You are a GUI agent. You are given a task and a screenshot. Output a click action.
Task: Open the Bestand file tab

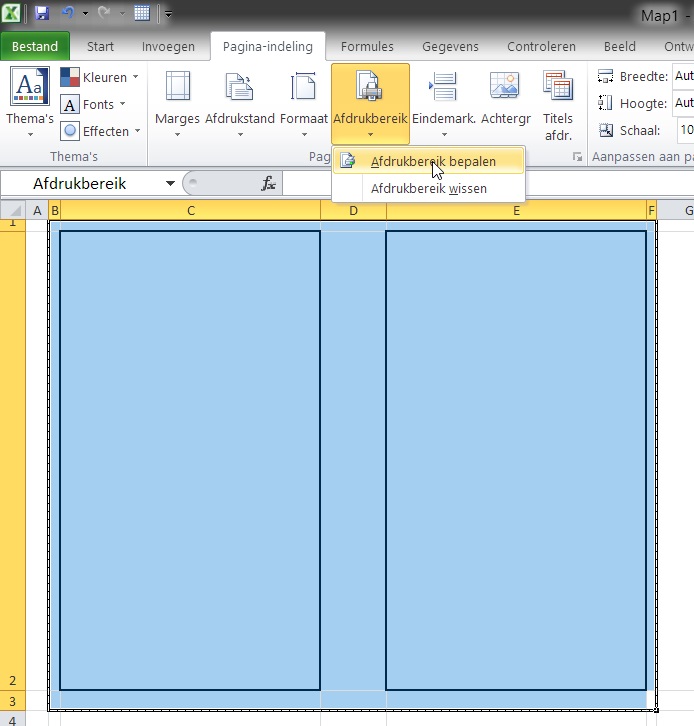pos(35,46)
